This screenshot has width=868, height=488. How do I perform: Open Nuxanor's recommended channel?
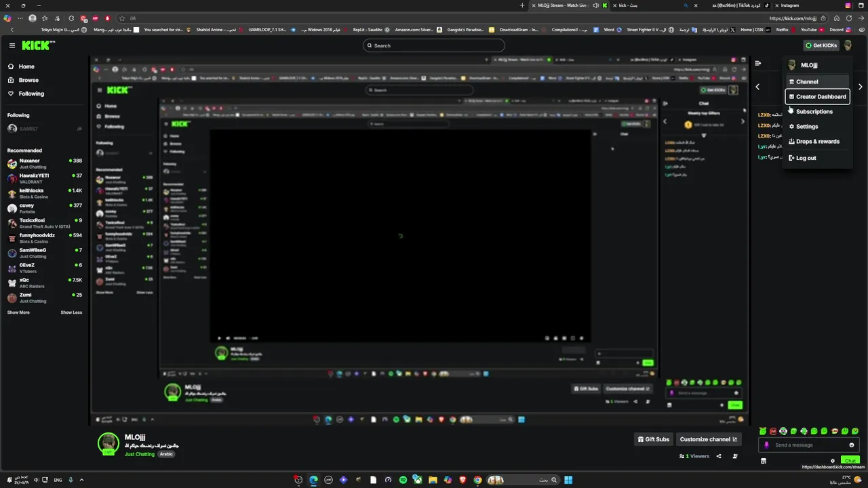tap(45, 163)
